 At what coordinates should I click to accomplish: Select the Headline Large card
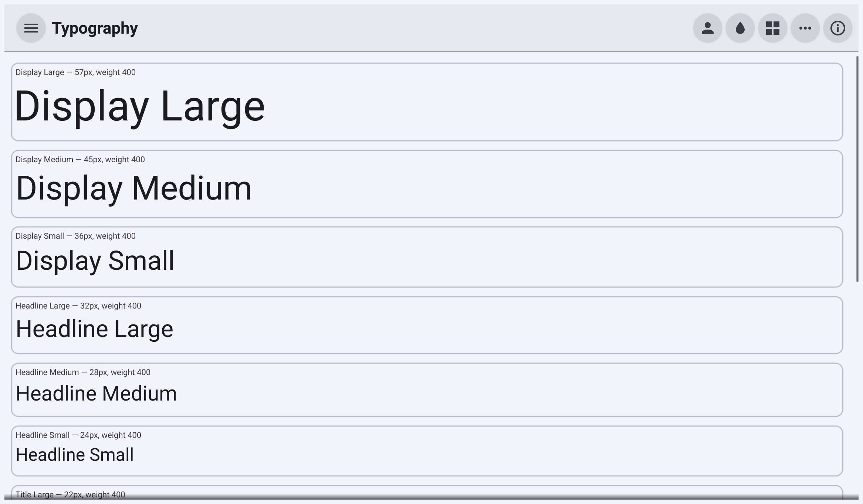(427, 325)
